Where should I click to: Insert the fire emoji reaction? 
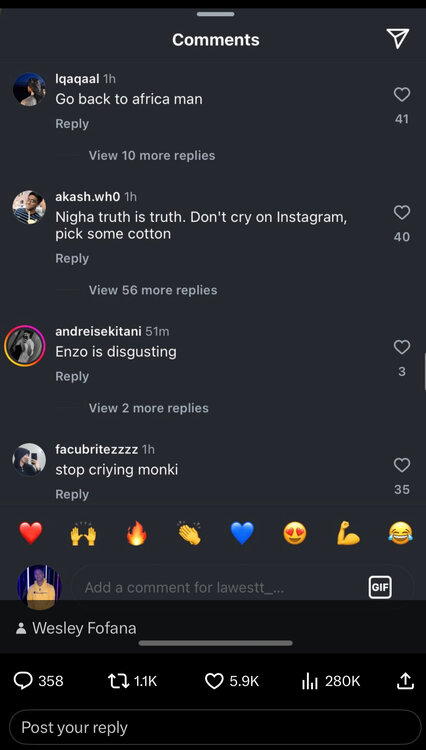136,534
